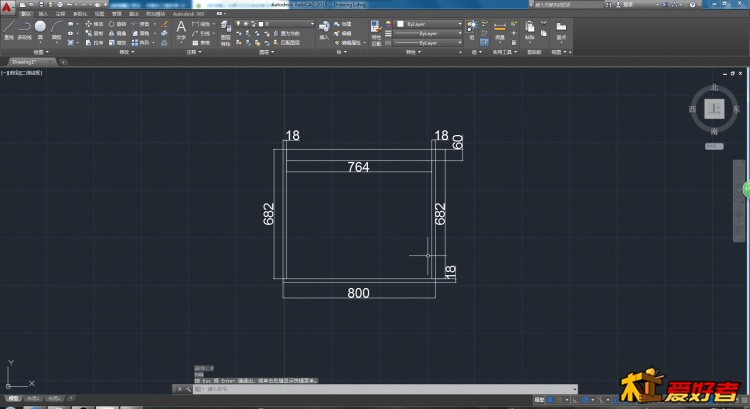Click Make Current (置为当前) layer button

point(286,33)
